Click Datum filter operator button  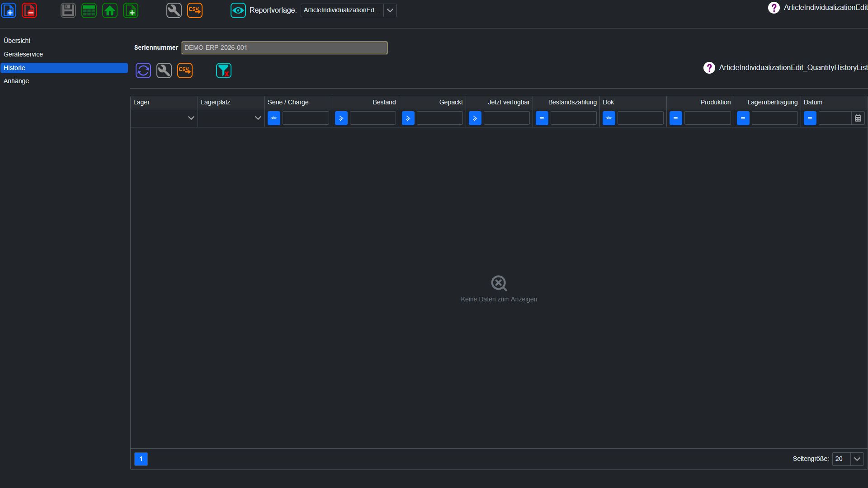810,118
